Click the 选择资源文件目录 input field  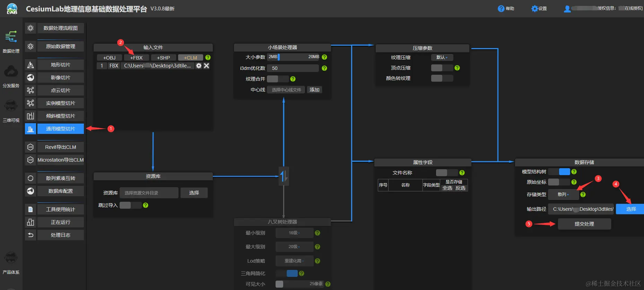[149, 193]
